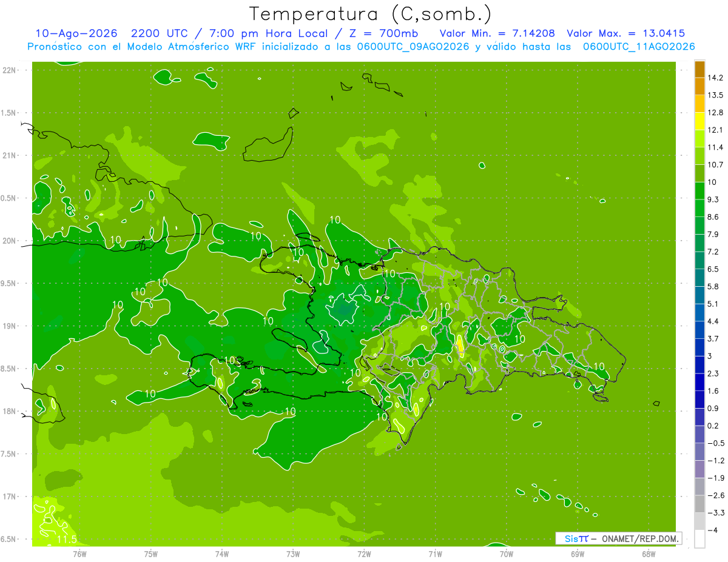Click the '2.3' colorbar value

[x=713, y=373]
